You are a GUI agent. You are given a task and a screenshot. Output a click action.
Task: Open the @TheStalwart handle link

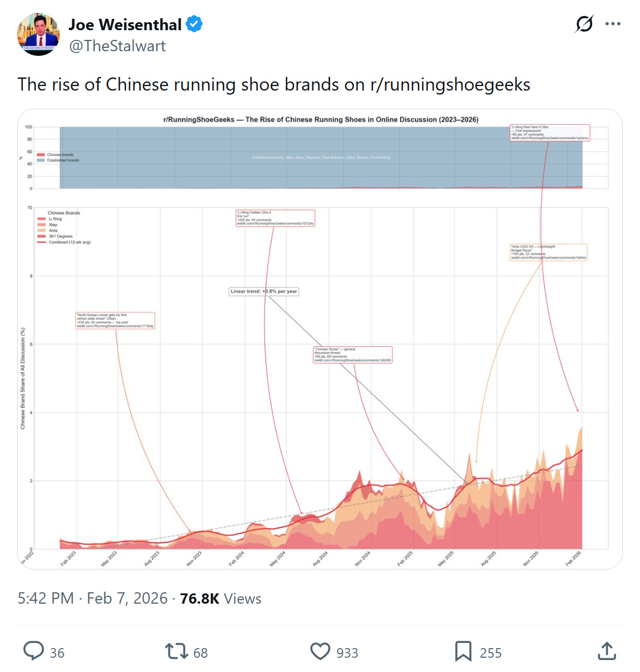click(x=117, y=46)
